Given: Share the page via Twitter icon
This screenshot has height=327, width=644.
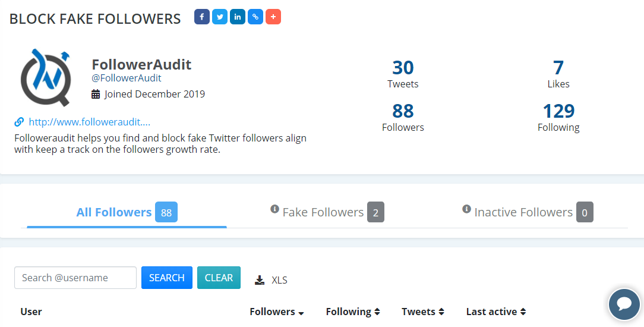Looking at the screenshot, I should [220, 17].
